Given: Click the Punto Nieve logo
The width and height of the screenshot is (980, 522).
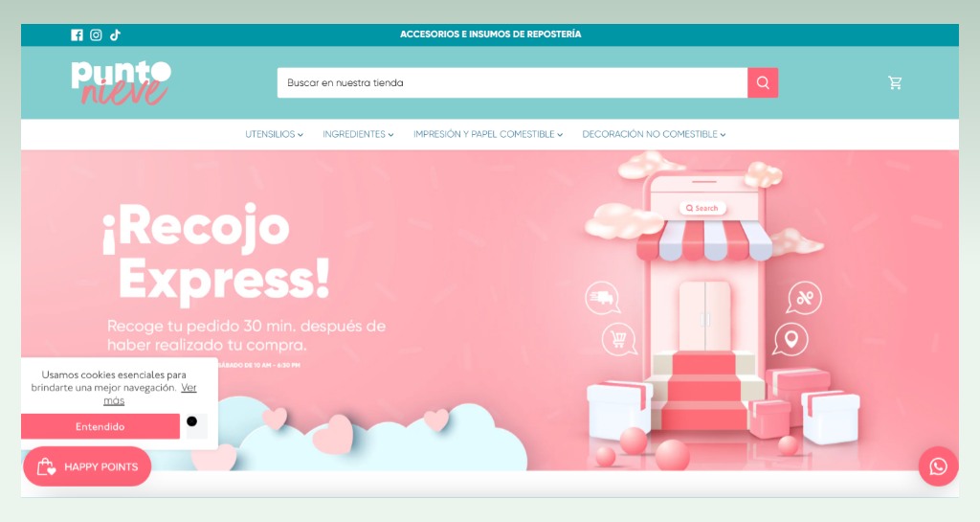Looking at the screenshot, I should click(x=121, y=82).
